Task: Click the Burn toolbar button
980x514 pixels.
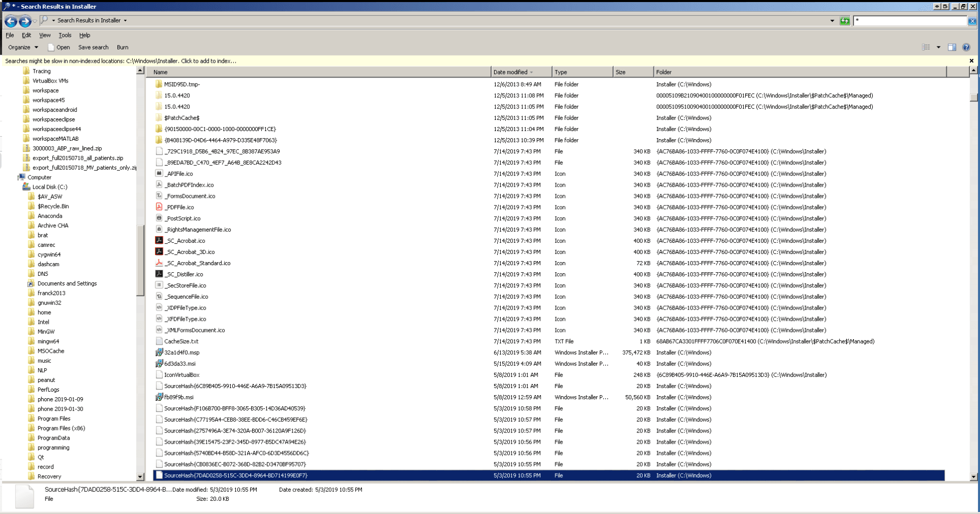Action: click(122, 47)
